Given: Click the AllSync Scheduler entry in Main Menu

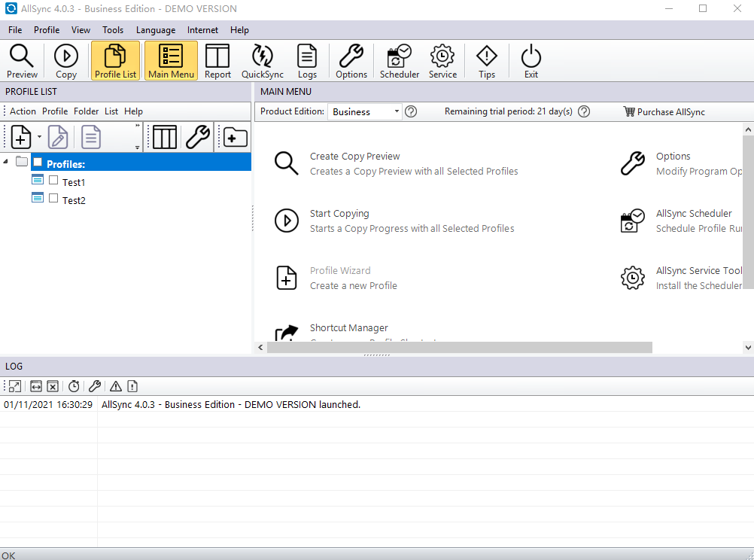Looking at the screenshot, I should pyautogui.click(x=681, y=221).
